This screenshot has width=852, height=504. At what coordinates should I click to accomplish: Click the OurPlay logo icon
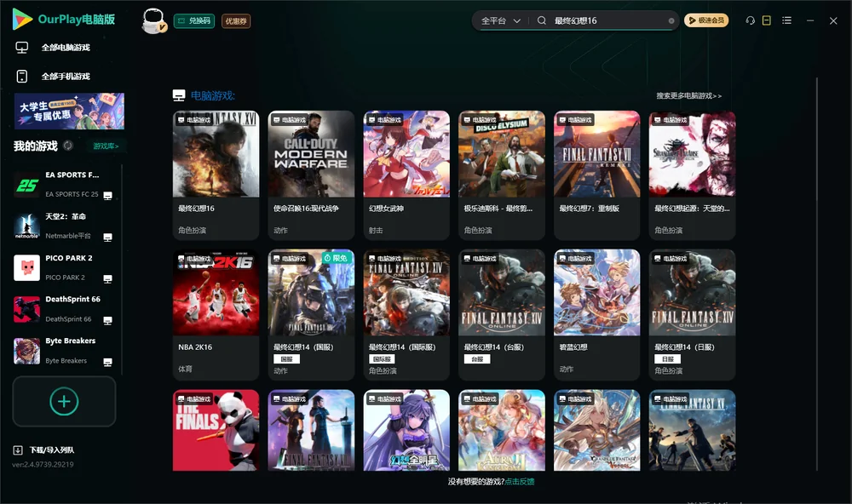22,20
